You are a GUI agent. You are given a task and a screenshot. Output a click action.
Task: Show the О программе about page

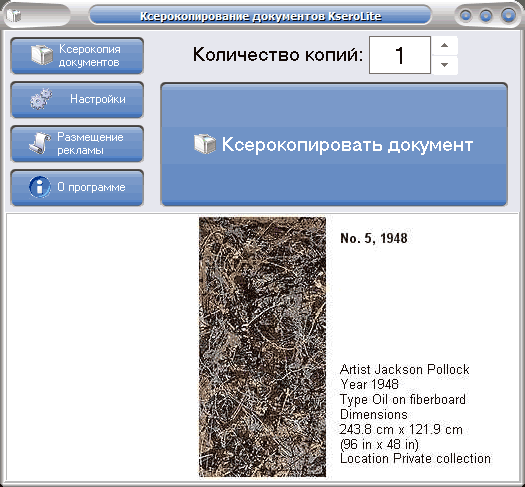(x=77, y=188)
